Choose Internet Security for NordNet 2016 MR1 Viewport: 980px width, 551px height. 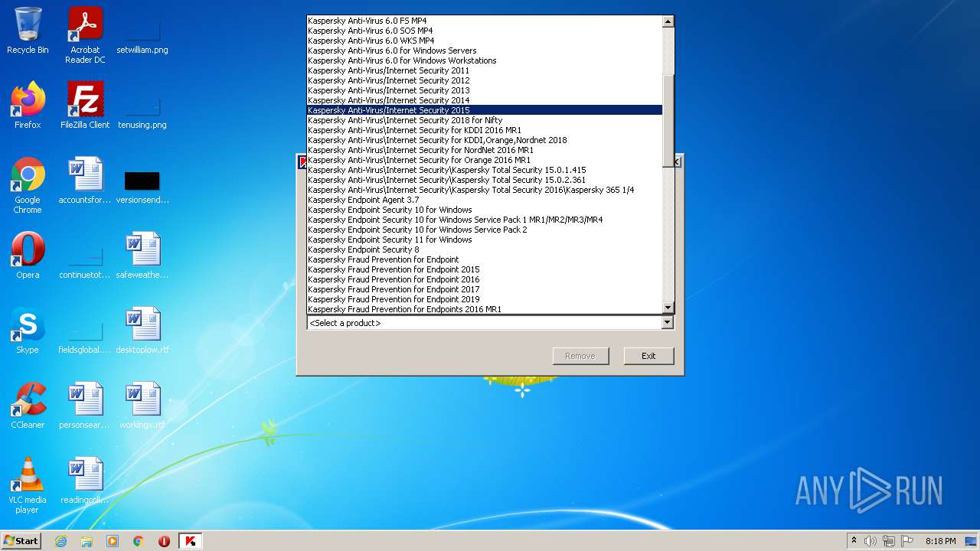click(485, 150)
